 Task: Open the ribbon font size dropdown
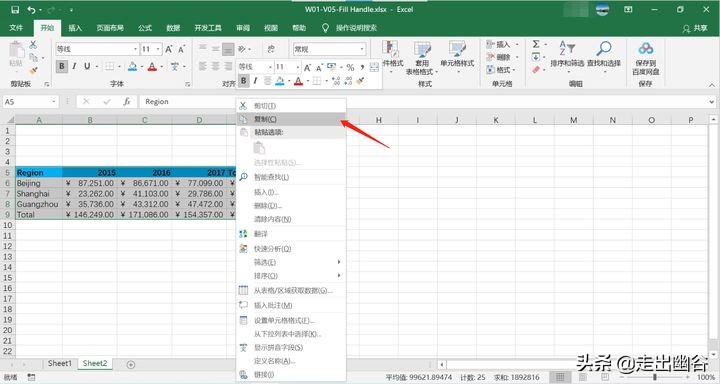pos(158,49)
